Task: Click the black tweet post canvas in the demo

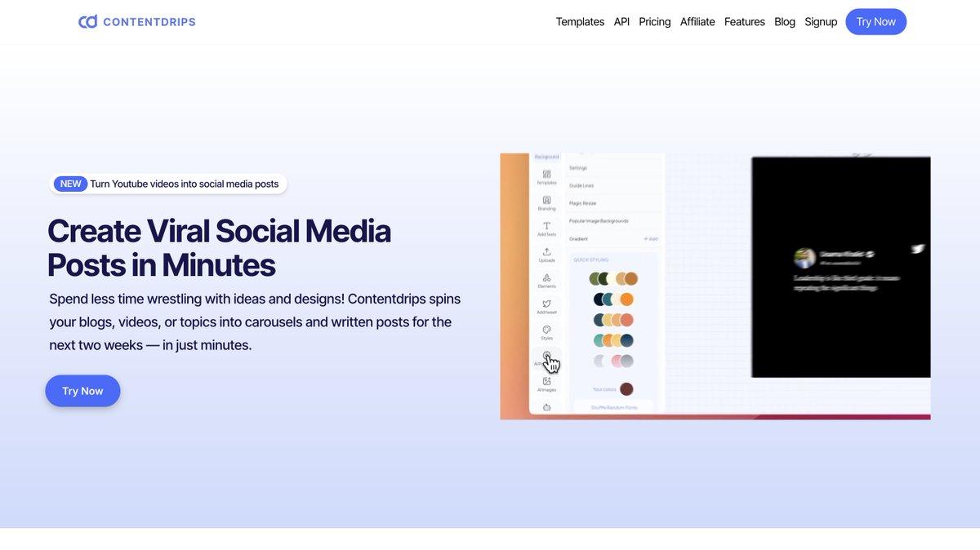Action: [x=841, y=267]
